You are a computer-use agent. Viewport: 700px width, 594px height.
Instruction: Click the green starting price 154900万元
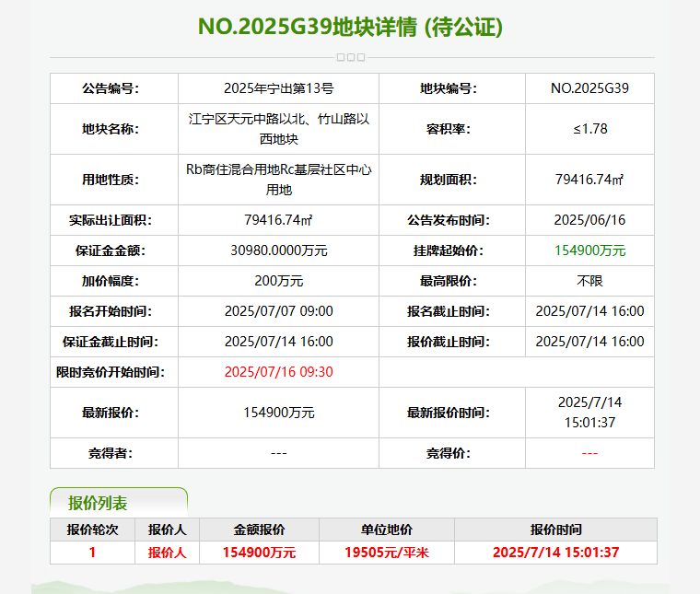pos(589,250)
